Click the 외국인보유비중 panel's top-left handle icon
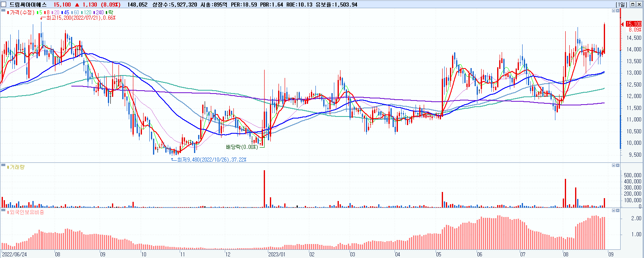Screen dimensions: 644x258 coord(3,211)
